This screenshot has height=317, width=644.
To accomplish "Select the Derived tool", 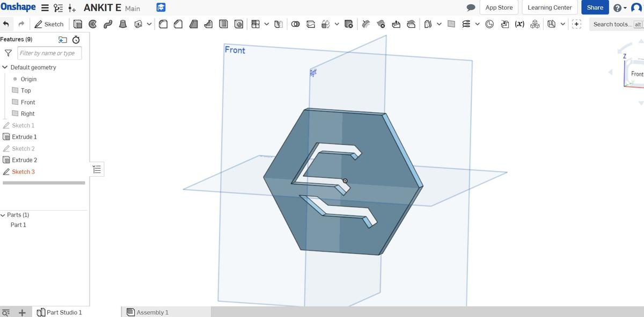I will click(505, 24).
